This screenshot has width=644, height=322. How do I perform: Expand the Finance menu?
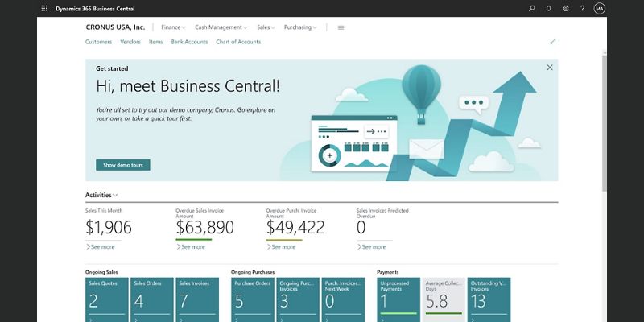[x=173, y=27]
